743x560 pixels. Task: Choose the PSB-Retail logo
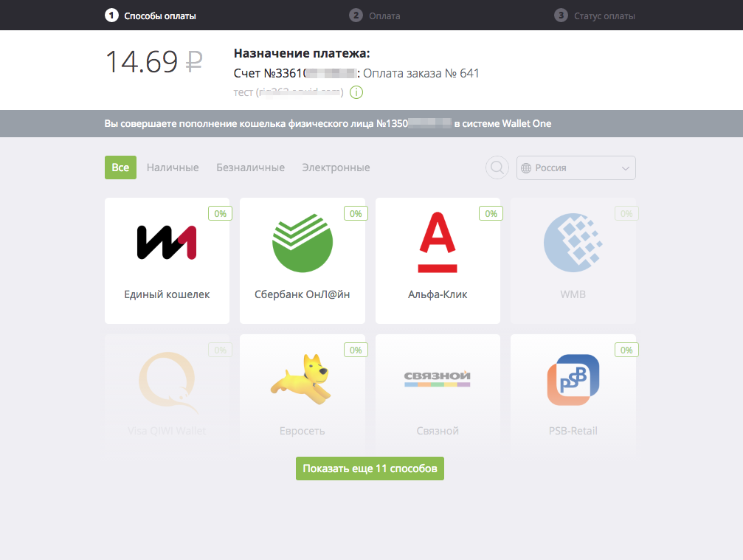coord(573,379)
